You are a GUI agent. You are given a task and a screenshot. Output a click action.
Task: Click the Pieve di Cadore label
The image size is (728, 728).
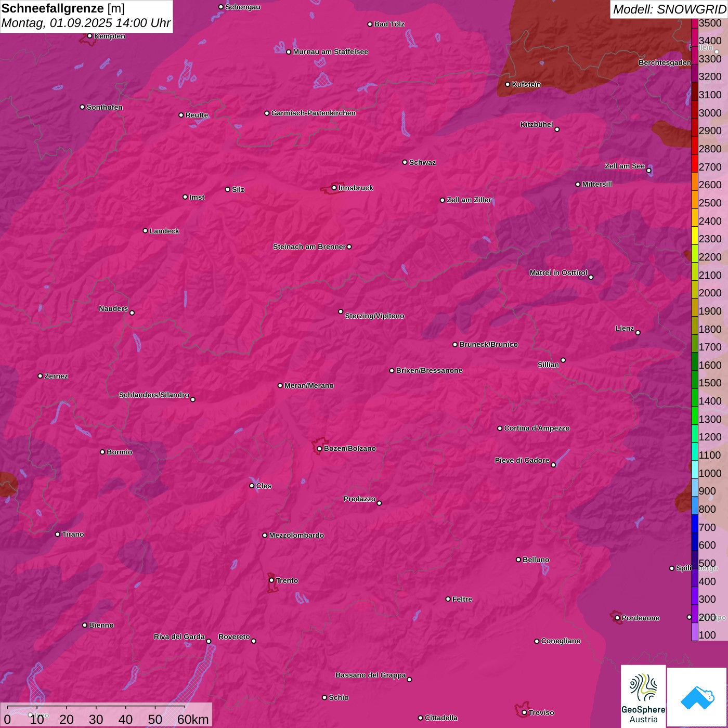pyautogui.click(x=522, y=460)
